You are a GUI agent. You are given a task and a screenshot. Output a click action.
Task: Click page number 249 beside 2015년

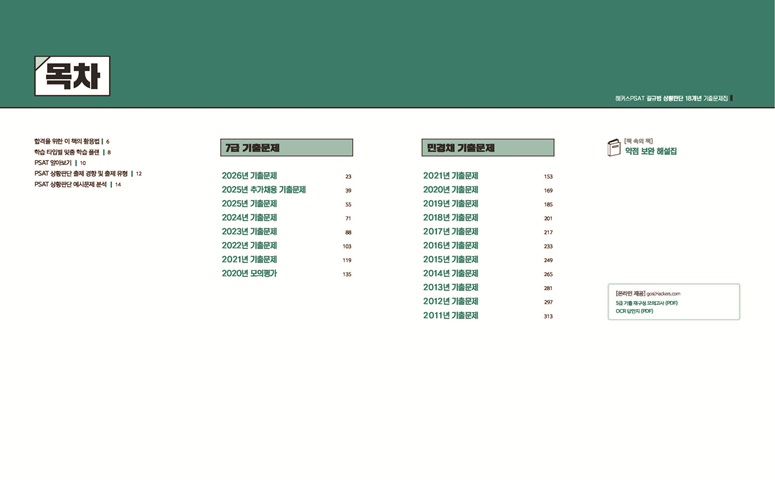coord(548,260)
